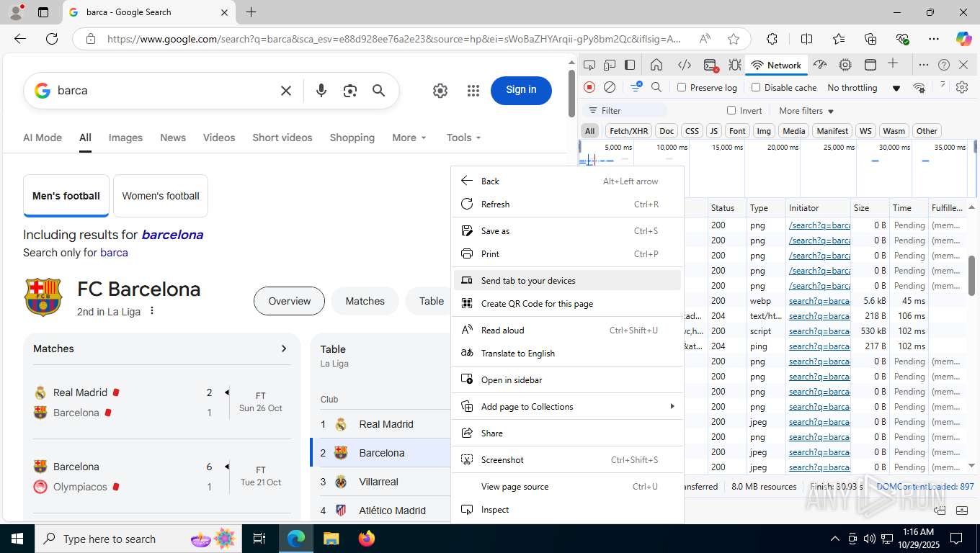Image resolution: width=980 pixels, height=553 pixels.
Task: Start Google voice search microphone
Action: (321, 91)
